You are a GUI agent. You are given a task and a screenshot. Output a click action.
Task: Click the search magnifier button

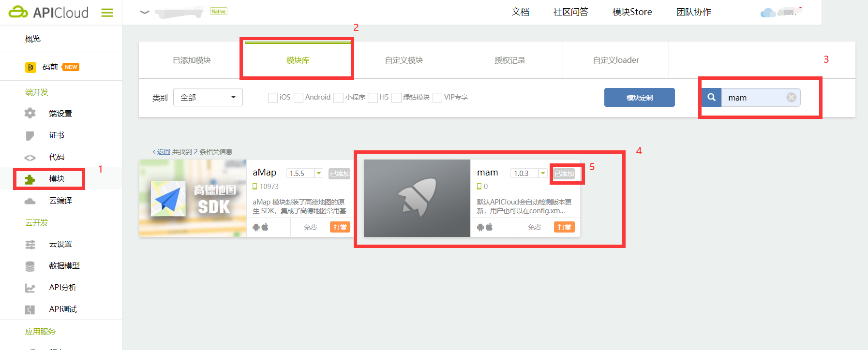click(712, 97)
